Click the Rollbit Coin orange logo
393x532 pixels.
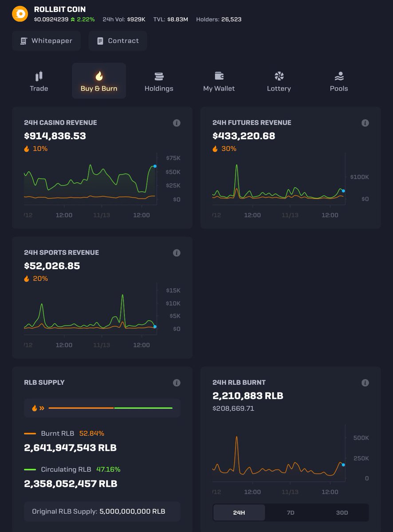(x=20, y=14)
